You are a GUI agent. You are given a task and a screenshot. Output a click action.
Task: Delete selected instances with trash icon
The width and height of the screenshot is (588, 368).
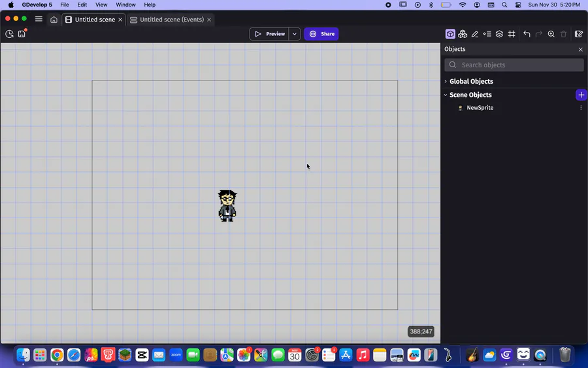[563, 34]
